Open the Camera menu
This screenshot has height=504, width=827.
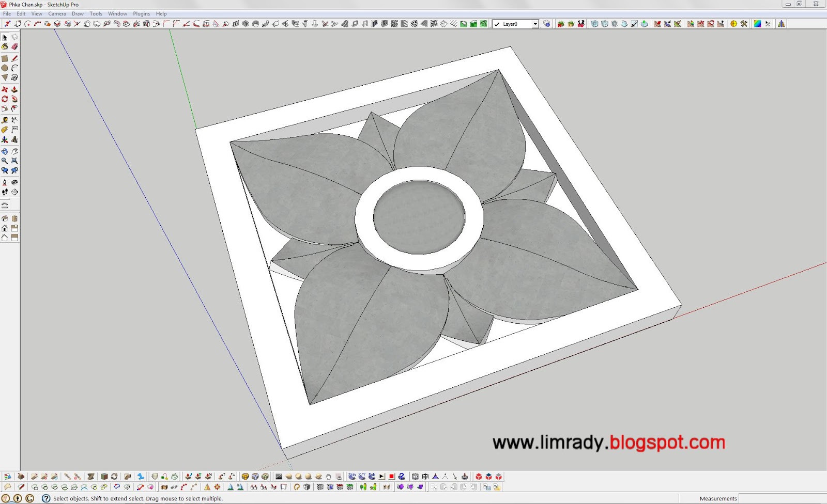[x=56, y=13]
